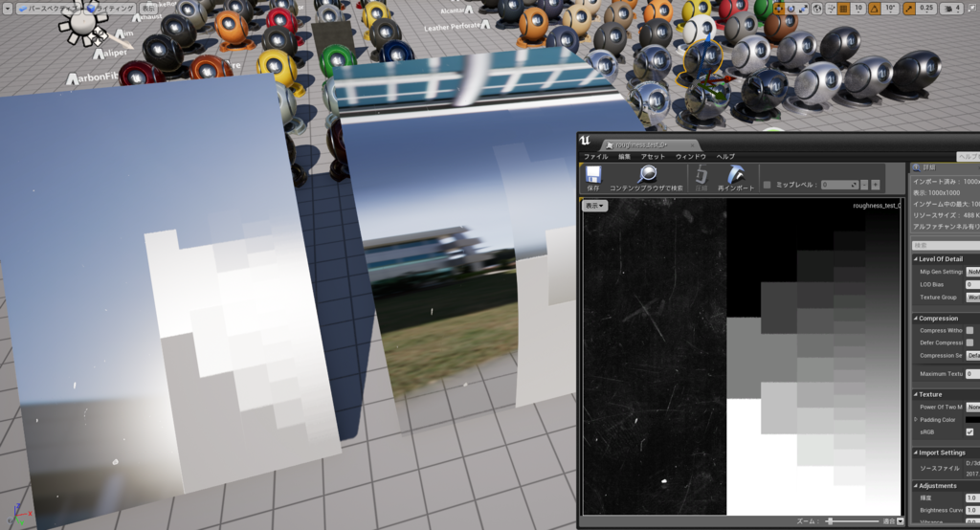This screenshot has width=980, height=530.
Task: Toggle world/local coordinate globe icon
Action: pyautogui.click(x=817, y=9)
